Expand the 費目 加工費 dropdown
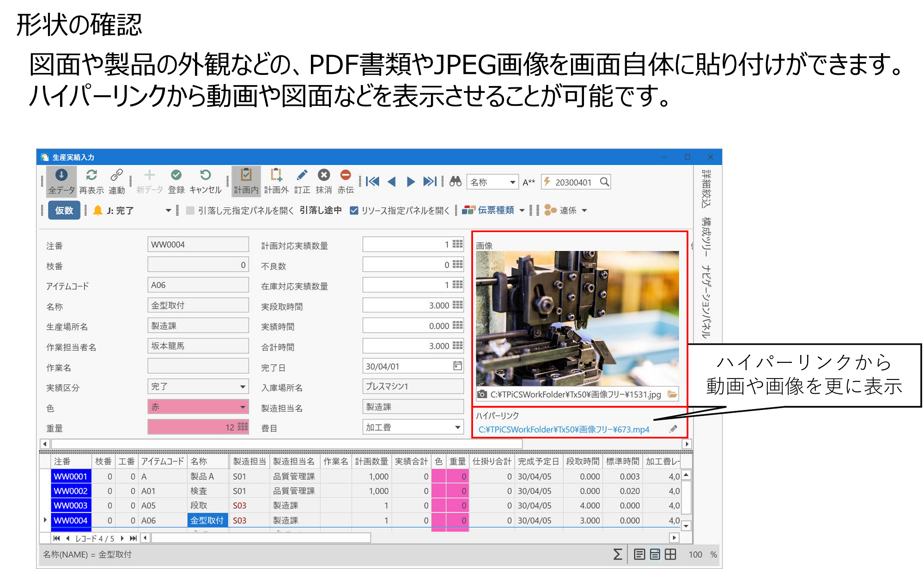The image size is (924, 569). [457, 427]
